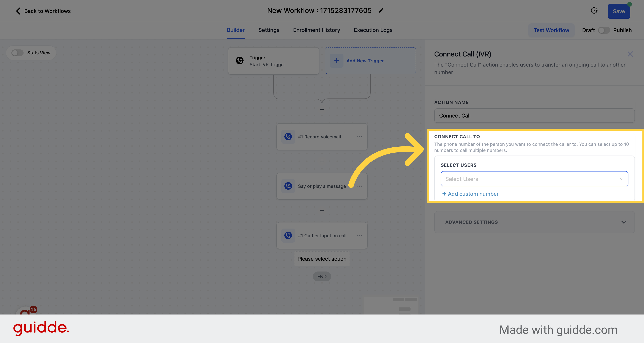Click the IVR trigger icon on workflow
The width and height of the screenshot is (644, 343).
point(240,60)
